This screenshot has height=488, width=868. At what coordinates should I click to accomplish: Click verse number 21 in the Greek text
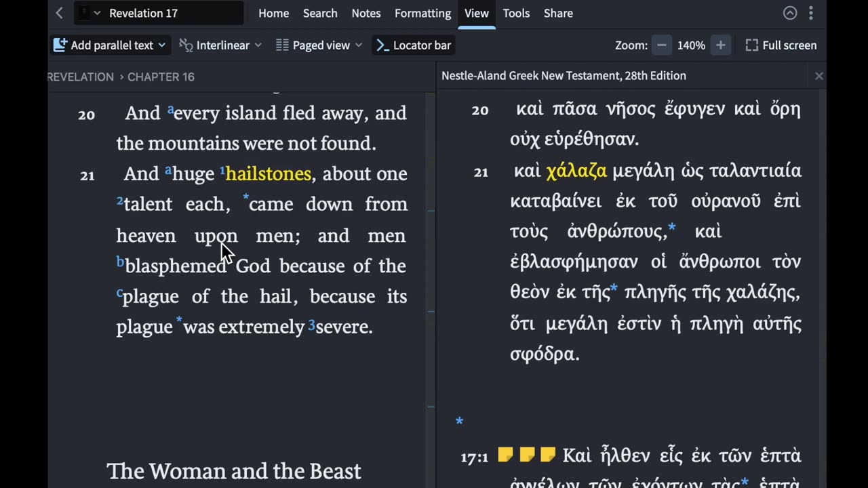pyautogui.click(x=481, y=172)
